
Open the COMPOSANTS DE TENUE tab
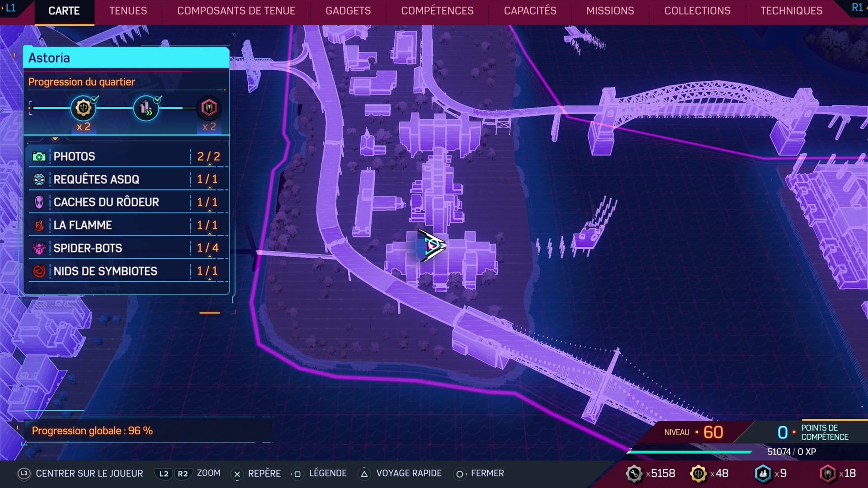[236, 11]
